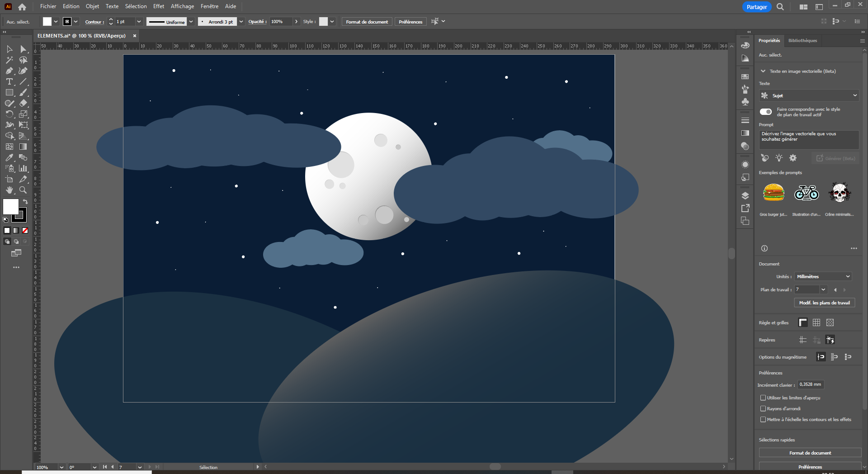The width and height of the screenshot is (868, 474).
Task: Pick the Line Segment tool
Action: (24, 81)
